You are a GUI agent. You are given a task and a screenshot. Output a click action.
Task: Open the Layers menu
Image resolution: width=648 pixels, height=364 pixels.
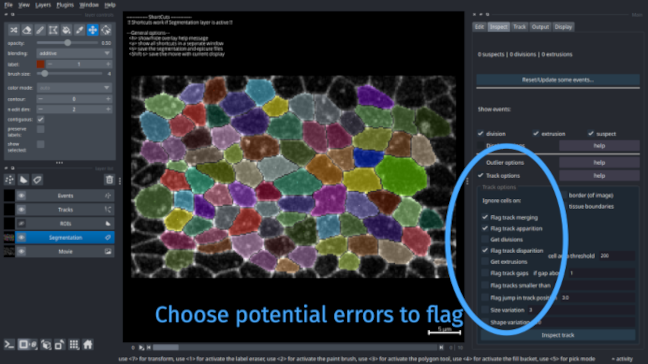43,5
